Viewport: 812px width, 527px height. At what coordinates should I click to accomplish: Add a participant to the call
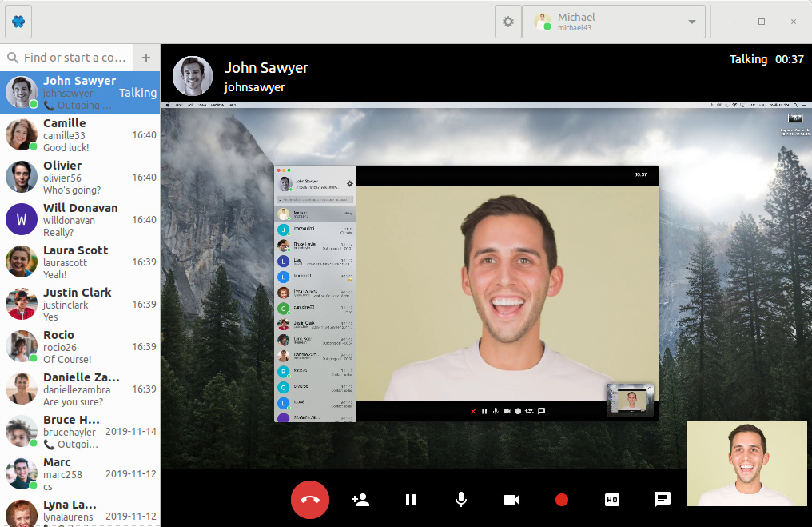pyautogui.click(x=360, y=500)
